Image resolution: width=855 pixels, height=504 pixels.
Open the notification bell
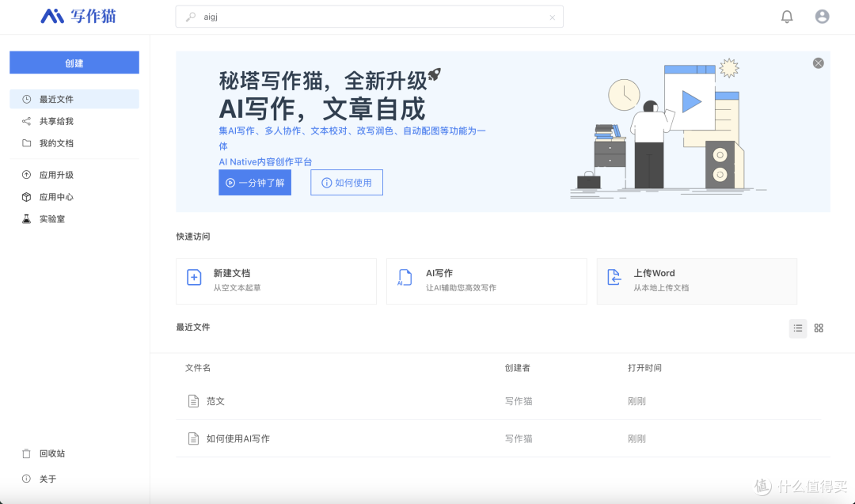tap(786, 17)
